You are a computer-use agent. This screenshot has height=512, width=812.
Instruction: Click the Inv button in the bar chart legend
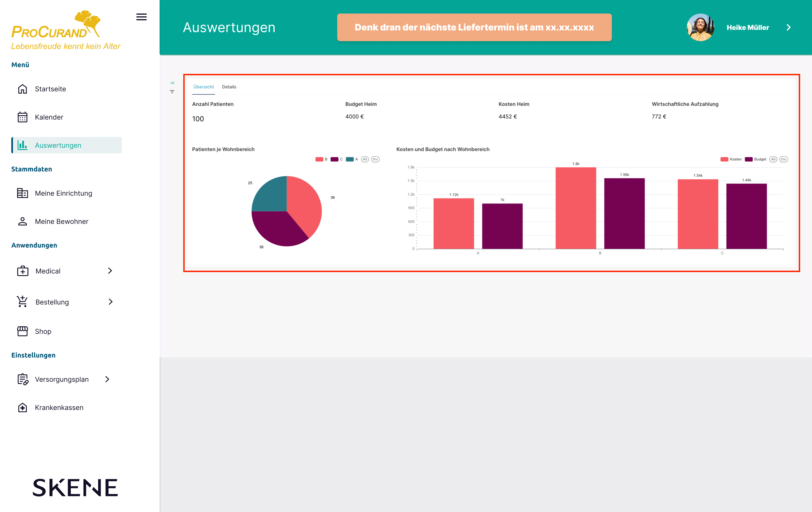[x=784, y=159]
